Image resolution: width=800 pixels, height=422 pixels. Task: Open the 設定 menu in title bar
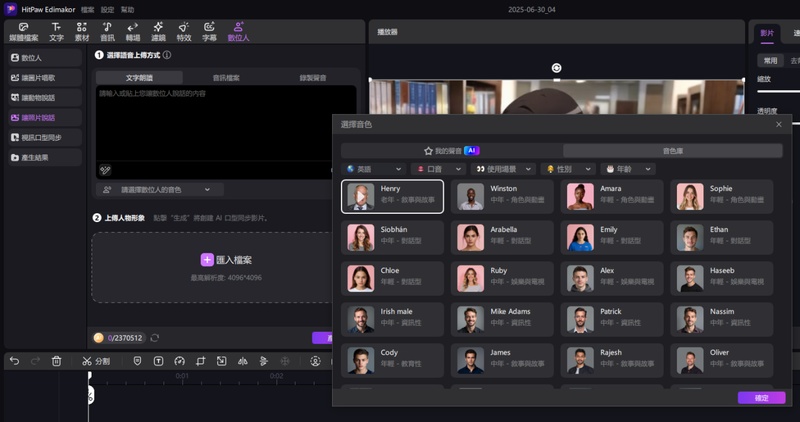coord(107,9)
